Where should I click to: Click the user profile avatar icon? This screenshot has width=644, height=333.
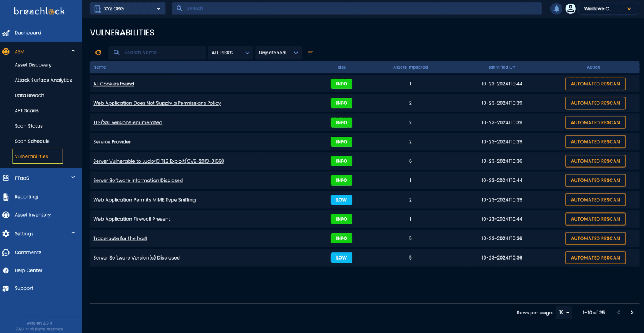[x=571, y=8]
